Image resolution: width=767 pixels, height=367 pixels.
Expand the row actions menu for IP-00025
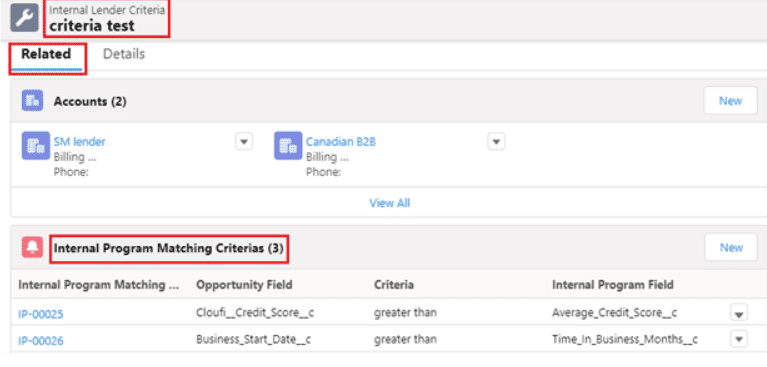pyautogui.click(x=739, y=313)
